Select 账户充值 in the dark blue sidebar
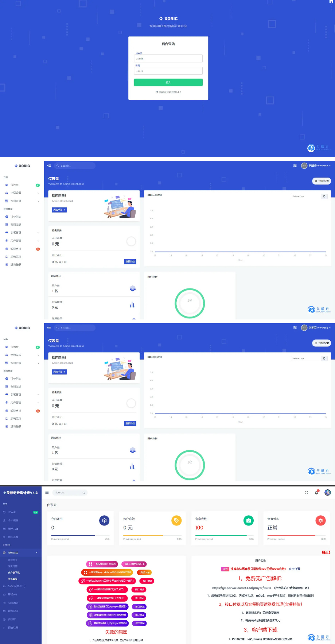 click(13, 529)
